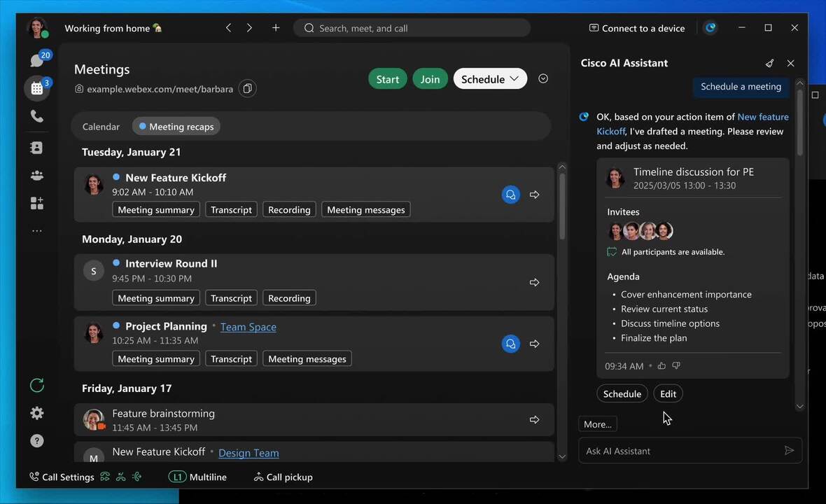Click the invitee avatars in drafted meeting
The image size is (826, 504).
point(640,231)
